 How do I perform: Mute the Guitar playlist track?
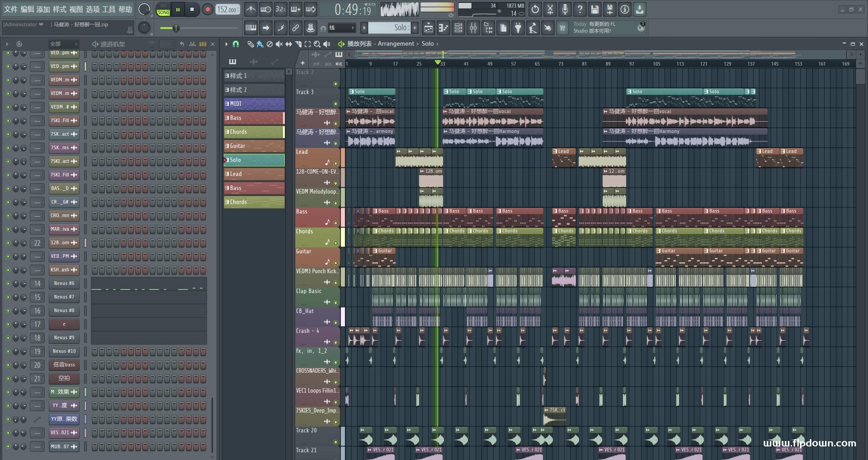point(335,263)
